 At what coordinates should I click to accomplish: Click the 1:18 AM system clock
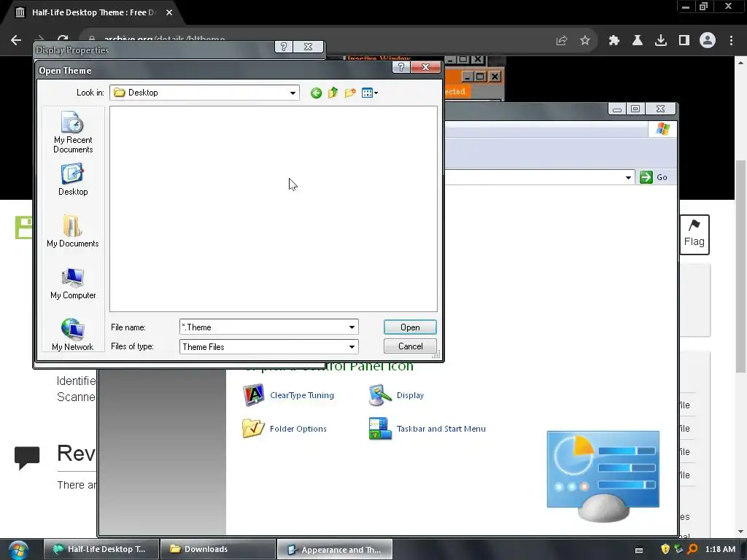pyautogui.click(x=720, y=549)
